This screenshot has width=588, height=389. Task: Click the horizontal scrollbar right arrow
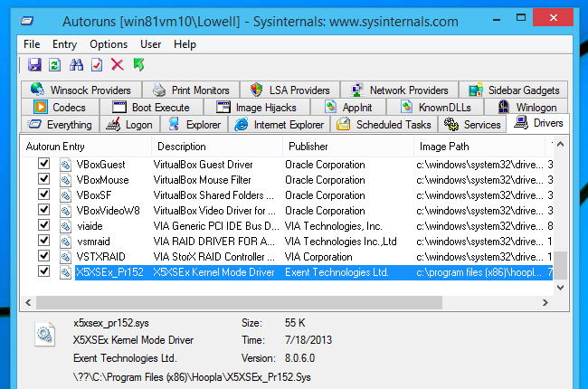tap(545, 302)
